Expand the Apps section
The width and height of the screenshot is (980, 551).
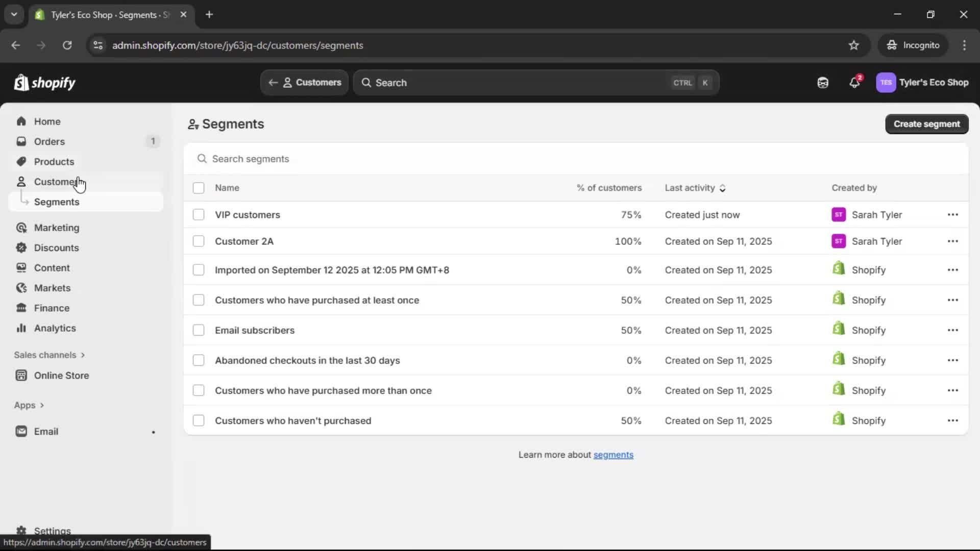[29, 405]
